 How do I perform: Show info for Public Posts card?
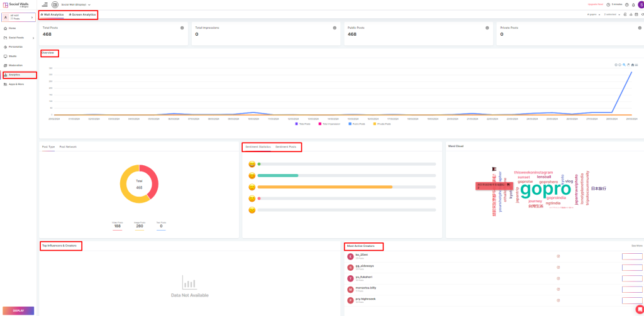coord(487,28)
